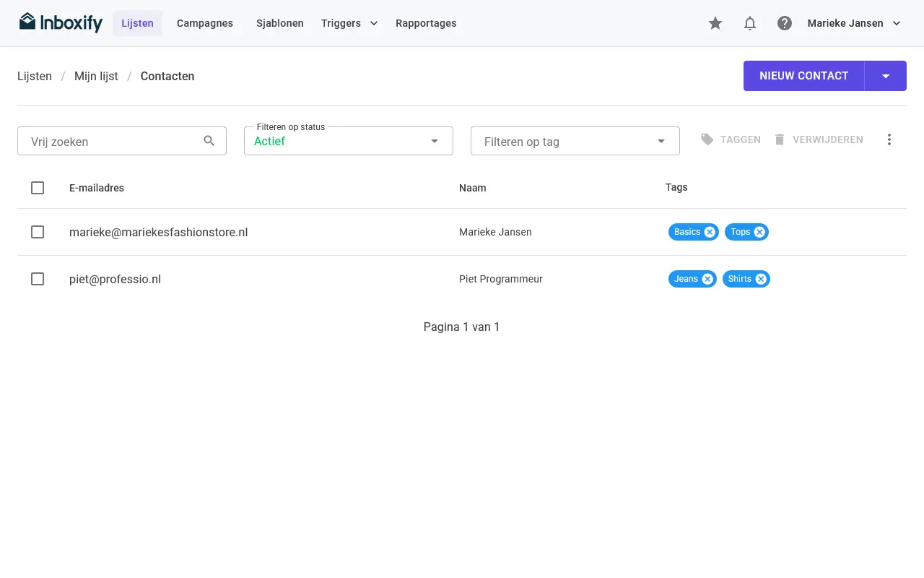Image resolution: width=924 pixels, height=578 pixels.
Task: Open the three-dot more options menu
Action: (x=889, y=139)
